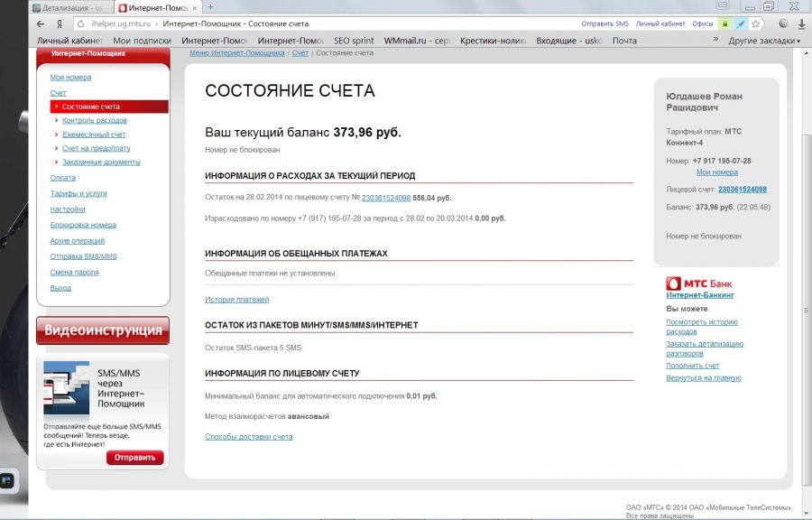Open Блокировка номера in sidebar
This screenshot has width=812, height=520.
[x=83, y=225]
